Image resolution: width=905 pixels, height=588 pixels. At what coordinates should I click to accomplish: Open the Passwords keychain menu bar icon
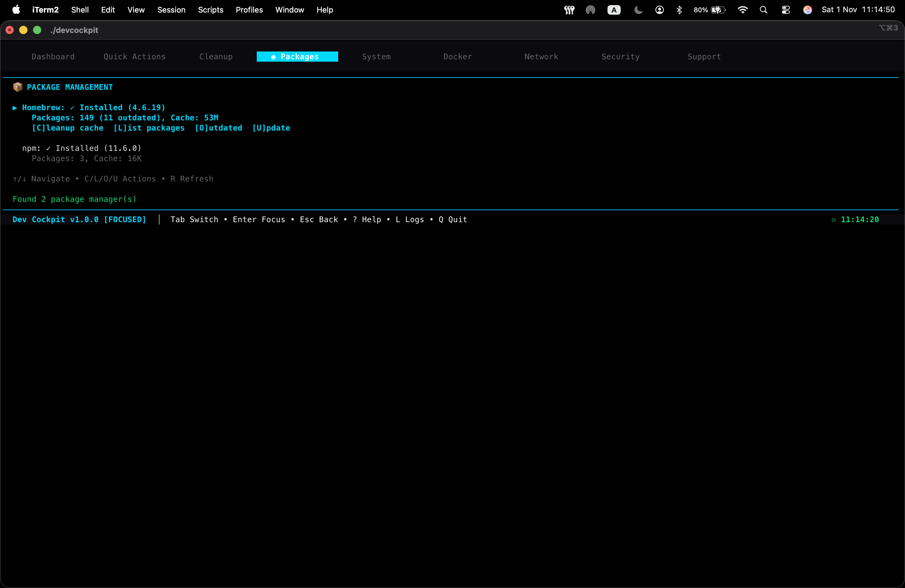coord(569,10)
